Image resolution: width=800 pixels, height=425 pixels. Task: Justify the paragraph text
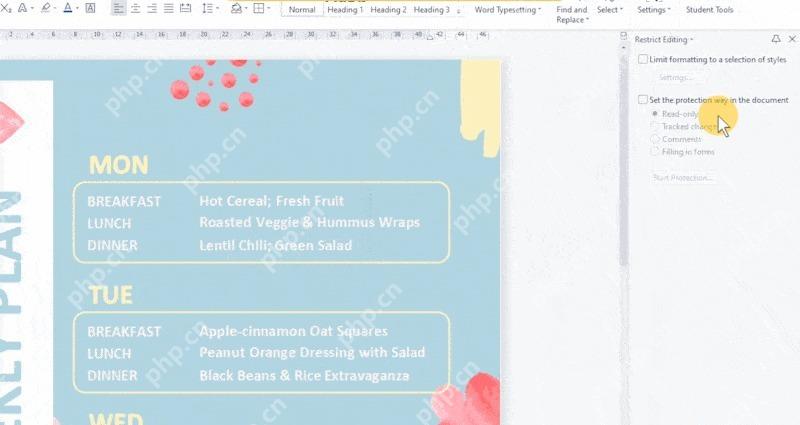168,9
